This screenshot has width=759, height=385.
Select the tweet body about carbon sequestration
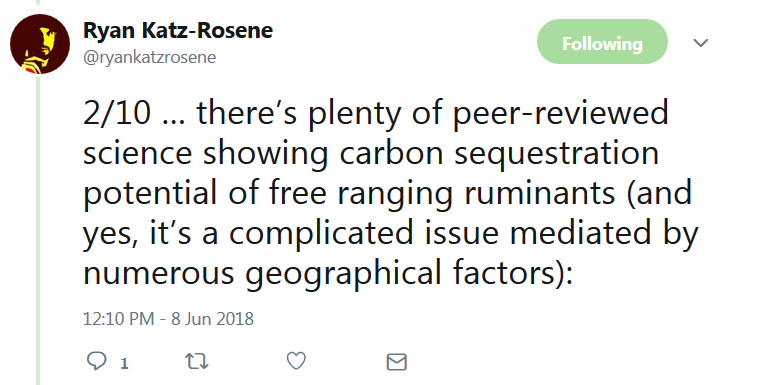(391, 193)
